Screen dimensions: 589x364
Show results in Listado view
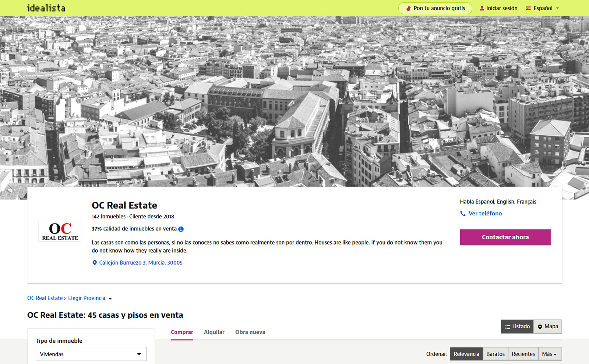(517, 326)
